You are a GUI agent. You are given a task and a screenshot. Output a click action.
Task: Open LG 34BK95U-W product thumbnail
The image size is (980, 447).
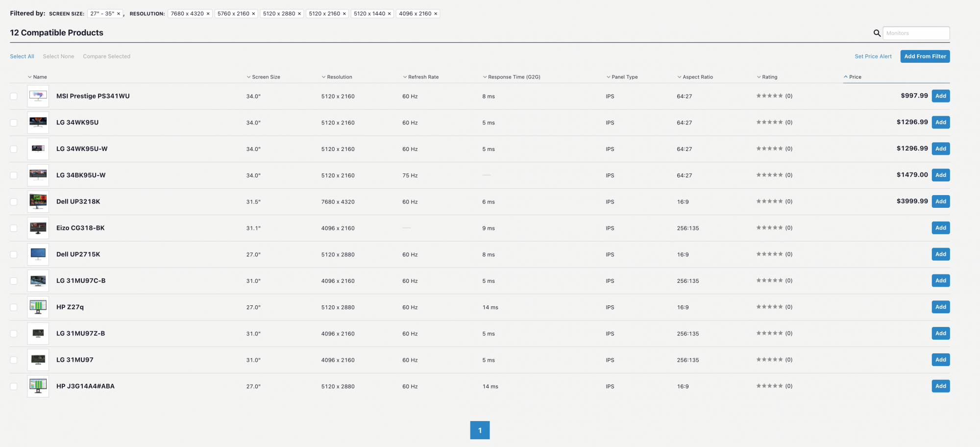click(38, 175)
